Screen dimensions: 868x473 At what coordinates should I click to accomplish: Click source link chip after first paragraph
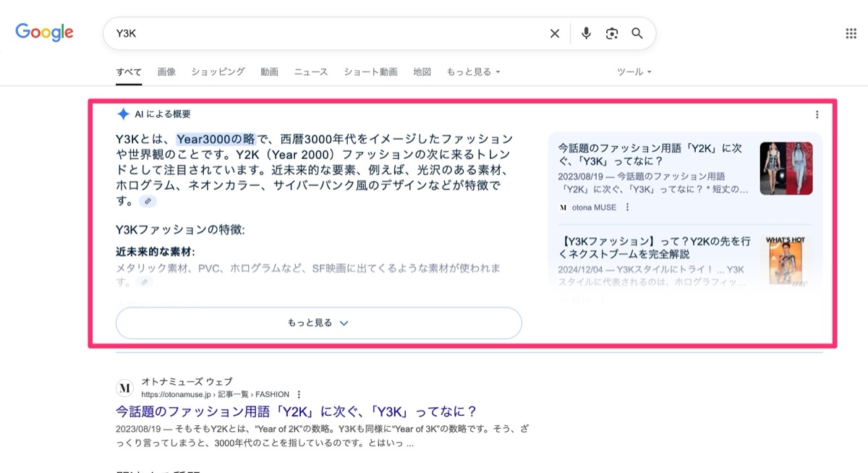(x=148, y=201)
